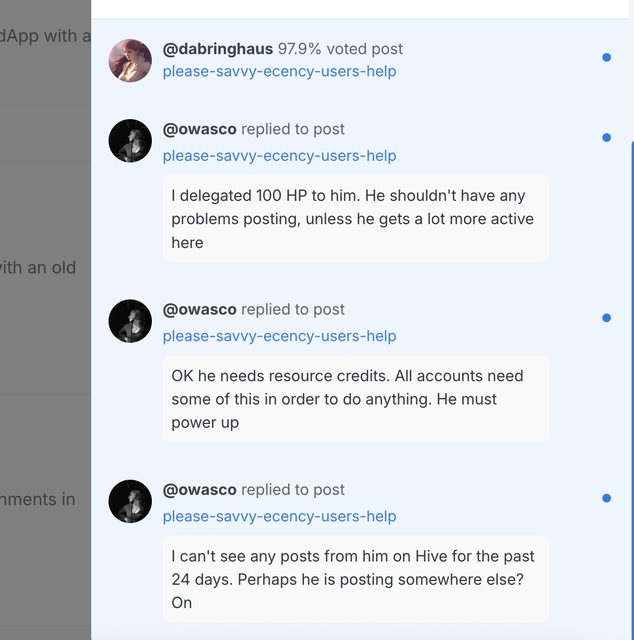Screen dimensions: 634x640
Task: Open @owasco username above delegated HP reply
Action: (200, 129)
